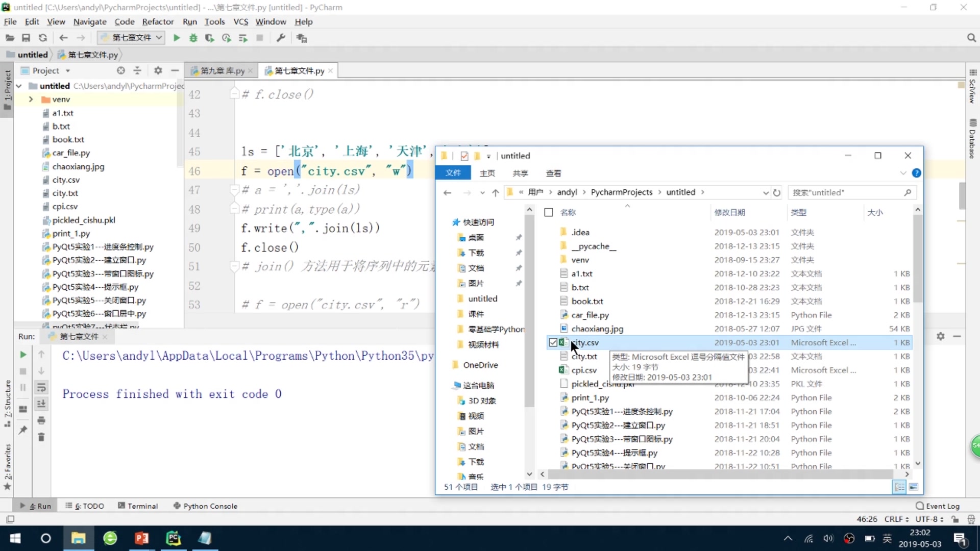Rerun program in Run panel

[x=23, y=355]
